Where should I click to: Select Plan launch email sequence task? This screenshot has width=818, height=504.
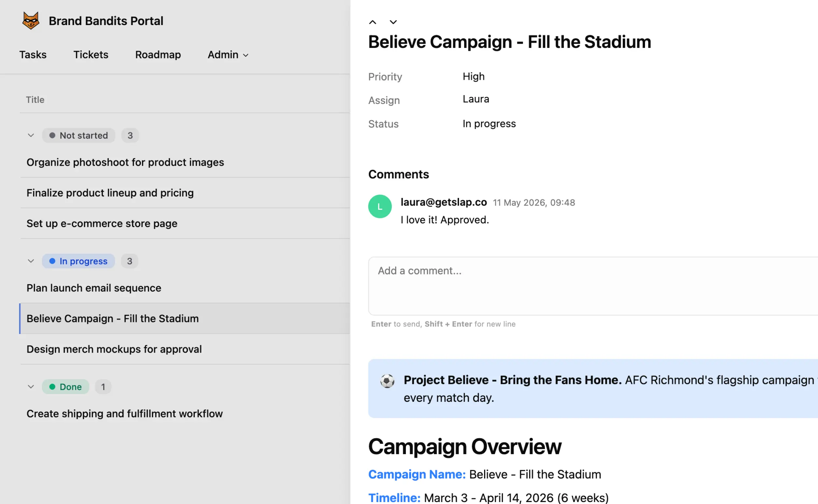pyautogui.click(x=185, y=288)
